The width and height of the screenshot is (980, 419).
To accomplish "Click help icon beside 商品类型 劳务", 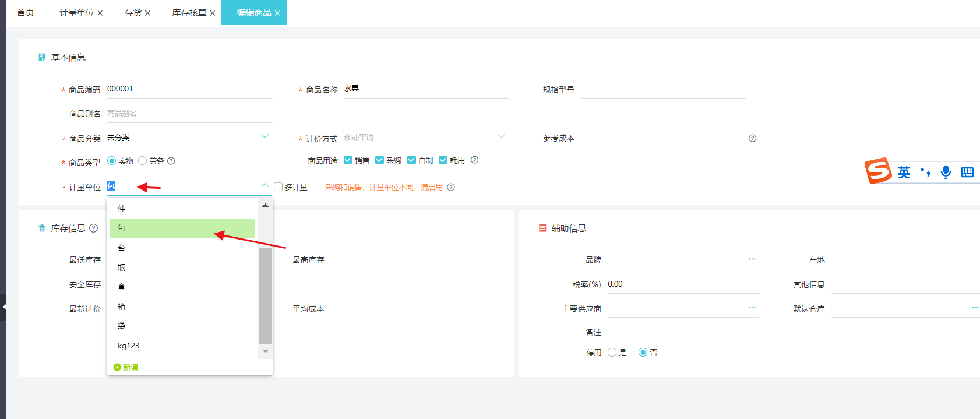I will pyautogui.click(x=171, y=161).
